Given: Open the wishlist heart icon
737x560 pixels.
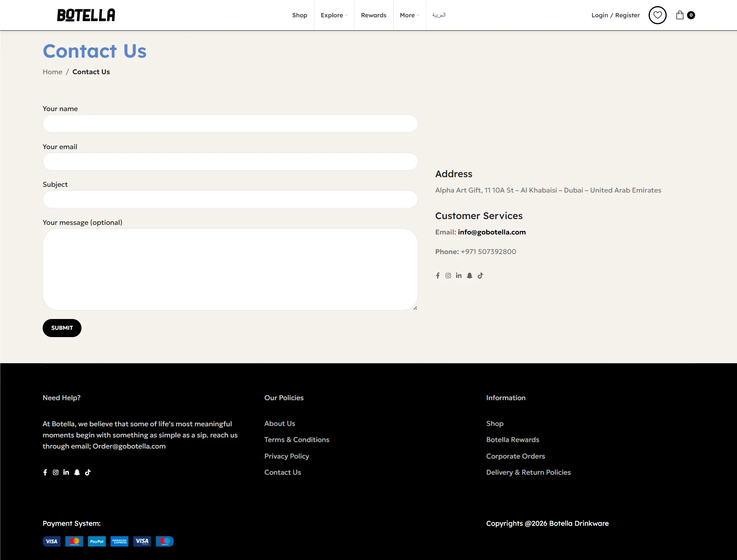Looking at the screenshot, I should pos(657,15).
